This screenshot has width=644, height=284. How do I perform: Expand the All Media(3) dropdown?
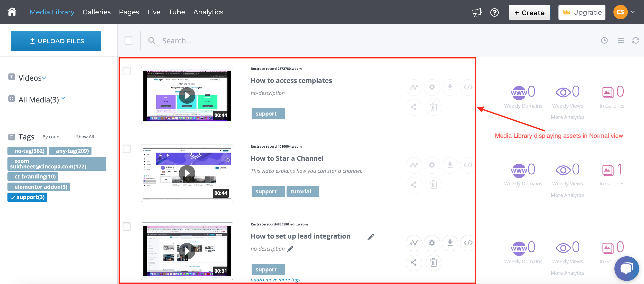click(x=63, y=98)
